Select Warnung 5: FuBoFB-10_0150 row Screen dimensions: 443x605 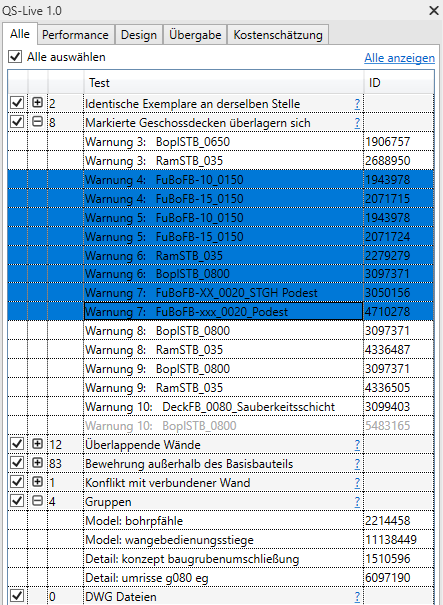221,217
